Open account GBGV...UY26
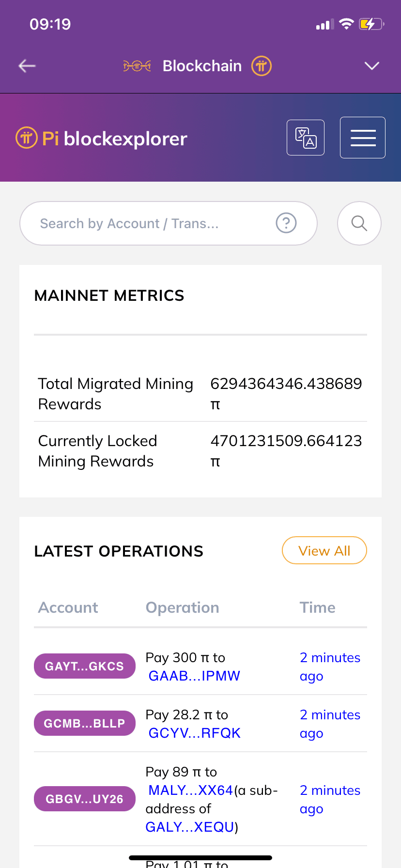The image size is (401, 868). 85,799
